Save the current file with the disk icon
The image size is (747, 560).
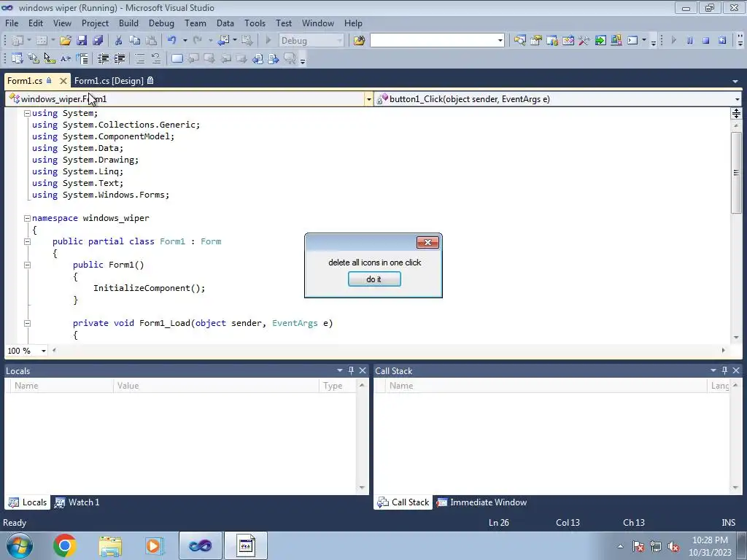coord(82,41)
